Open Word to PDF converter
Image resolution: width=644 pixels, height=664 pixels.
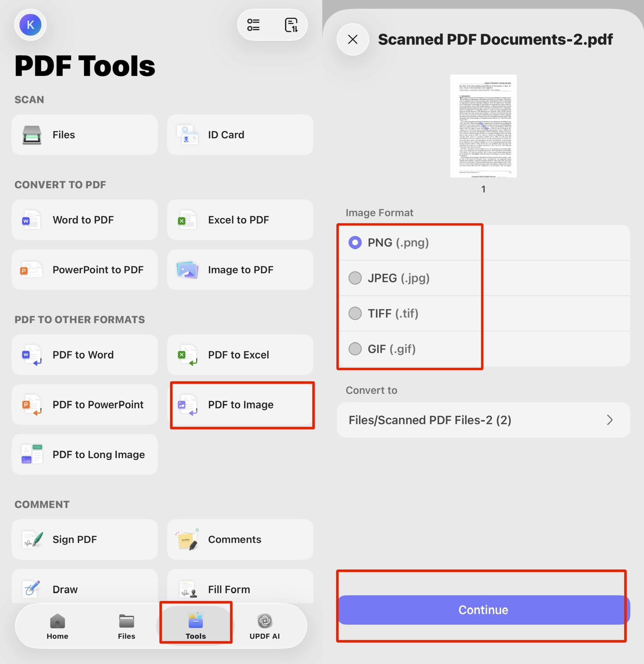[84, 220]
